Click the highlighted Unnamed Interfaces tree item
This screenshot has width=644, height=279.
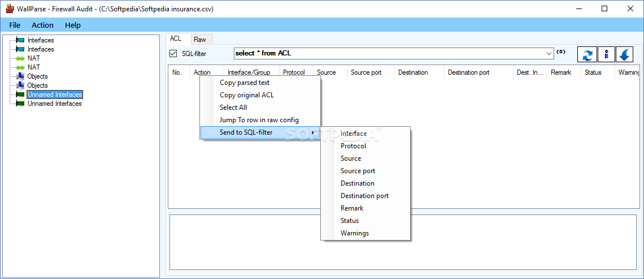(x=55, y=95)
